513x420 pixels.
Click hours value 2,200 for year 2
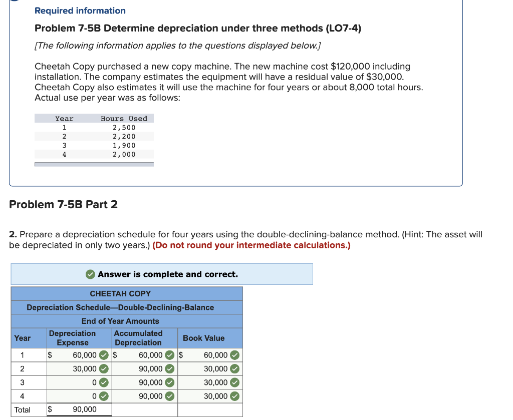pos(124,136)
